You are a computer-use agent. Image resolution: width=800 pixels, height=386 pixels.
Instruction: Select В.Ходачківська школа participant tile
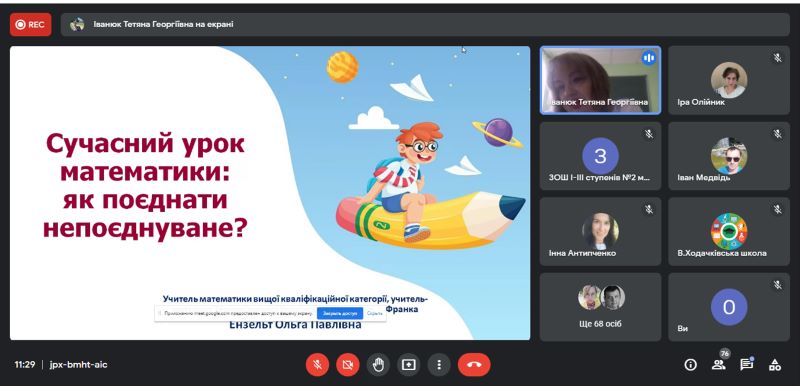(x=729, y=231)
